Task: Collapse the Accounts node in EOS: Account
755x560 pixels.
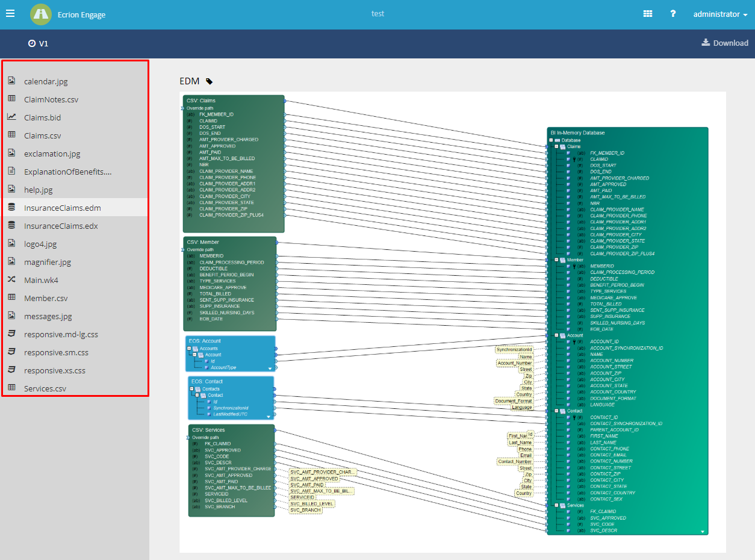Action: point(190,349)
